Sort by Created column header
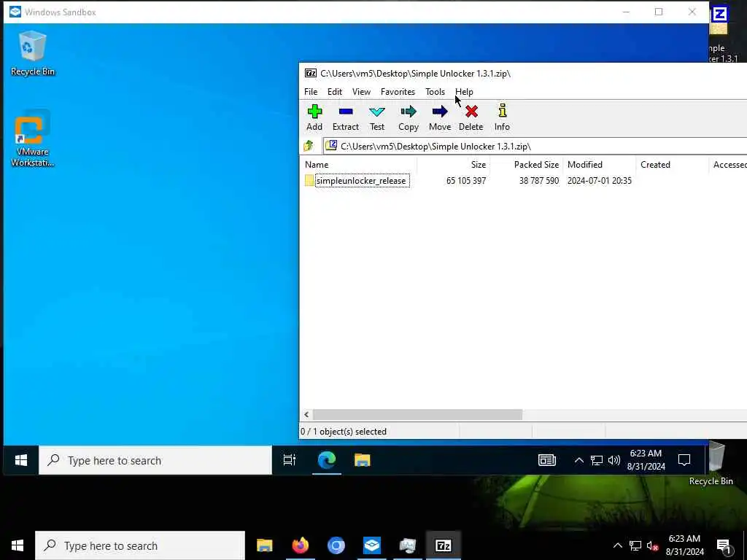 672,165
